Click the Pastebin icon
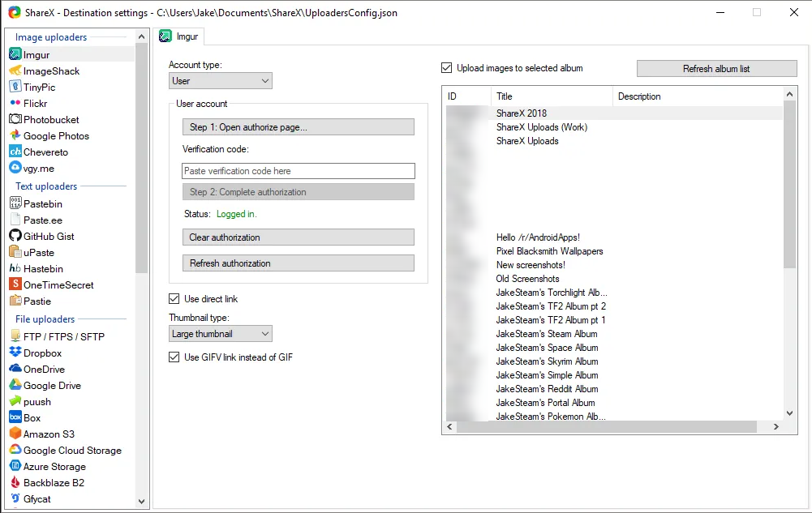The image size is (812, 513). tap(15, 204)
